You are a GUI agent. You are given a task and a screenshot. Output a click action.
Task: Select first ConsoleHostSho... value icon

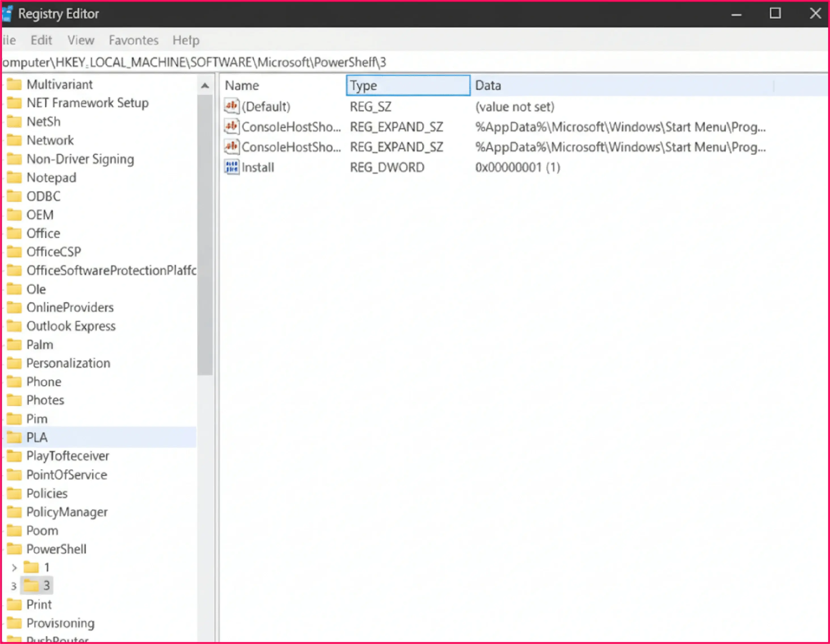click(232, 127)
